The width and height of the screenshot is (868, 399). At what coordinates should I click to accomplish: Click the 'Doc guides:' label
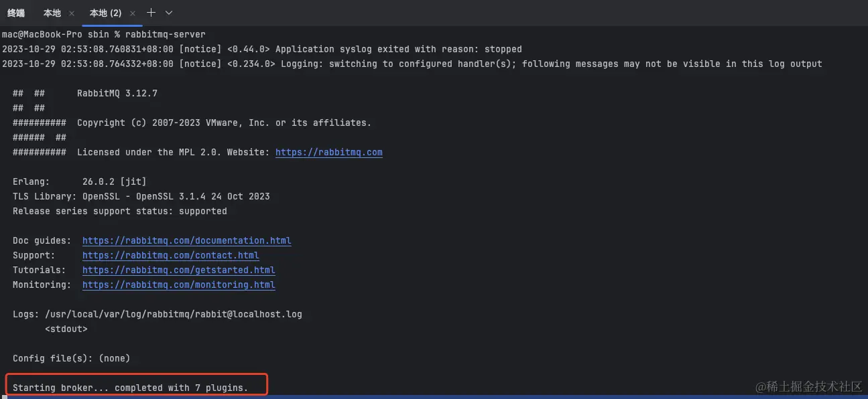[x=42, y=240]
